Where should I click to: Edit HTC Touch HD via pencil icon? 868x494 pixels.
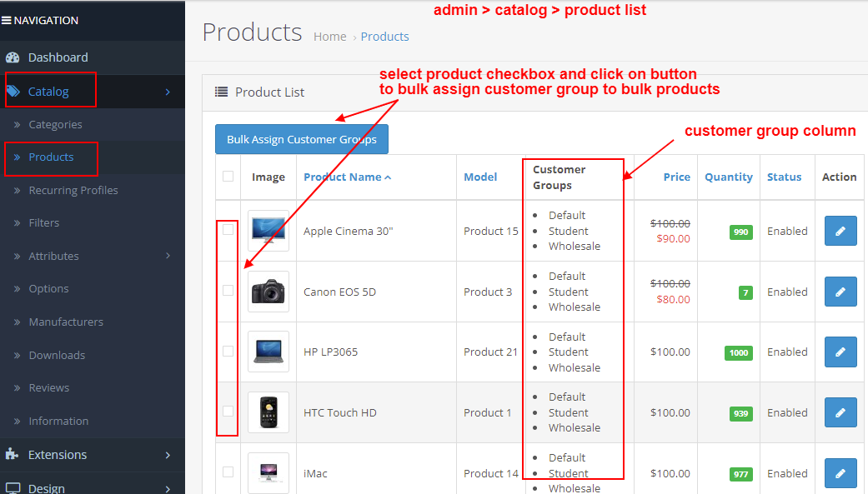tap(840, 412)
